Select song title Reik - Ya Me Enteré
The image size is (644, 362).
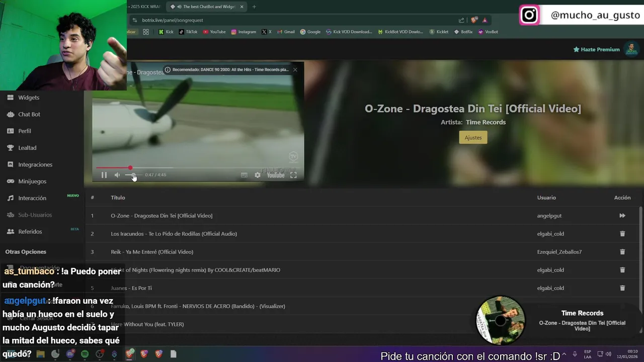click(152, 252)
